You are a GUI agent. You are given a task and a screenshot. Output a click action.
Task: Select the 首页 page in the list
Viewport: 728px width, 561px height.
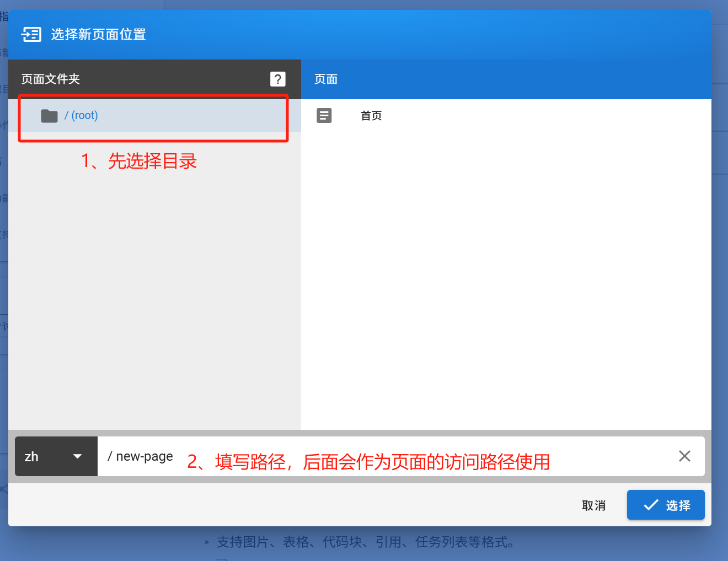coord(371,115)
